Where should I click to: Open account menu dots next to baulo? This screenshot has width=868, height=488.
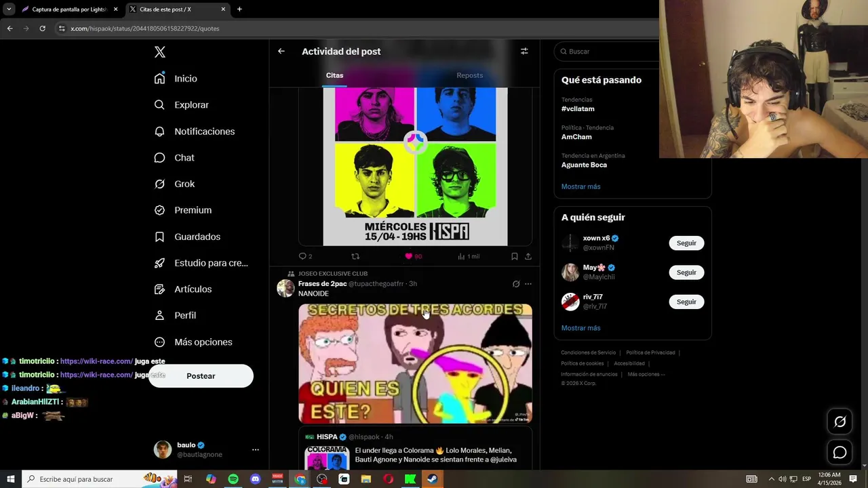tap(256, 450)
